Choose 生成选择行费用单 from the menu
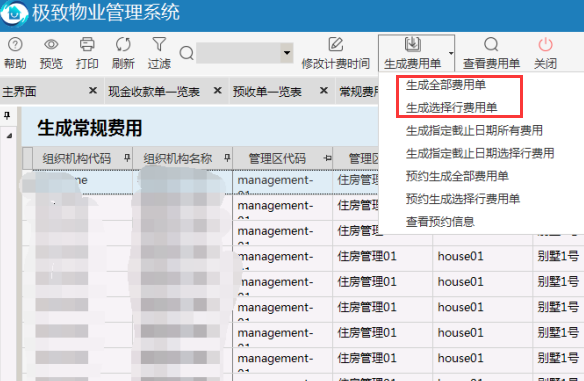 click(x=451, y=108)
